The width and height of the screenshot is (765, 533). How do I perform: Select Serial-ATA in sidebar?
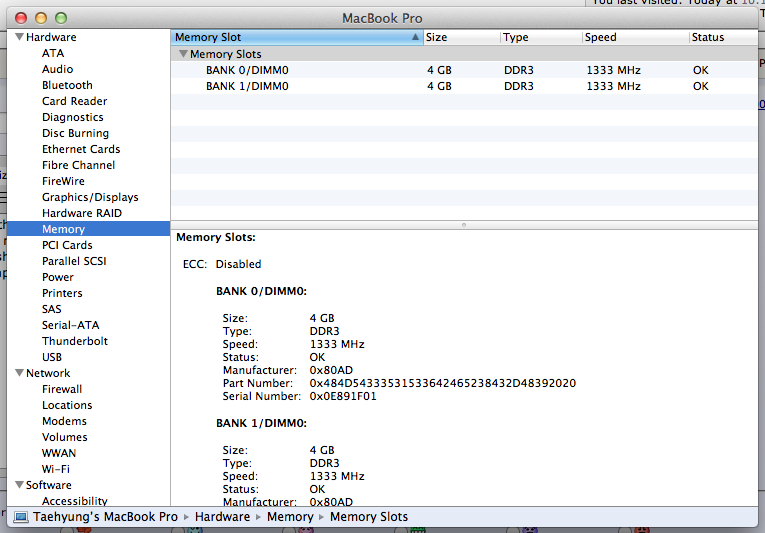(x=71, y=325)
